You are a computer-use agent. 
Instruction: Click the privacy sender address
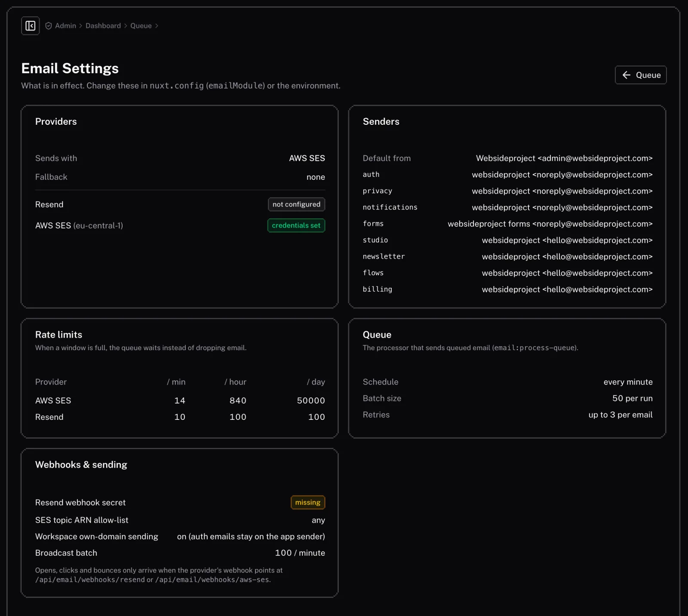pyautogui.click(x=562, y=191)
